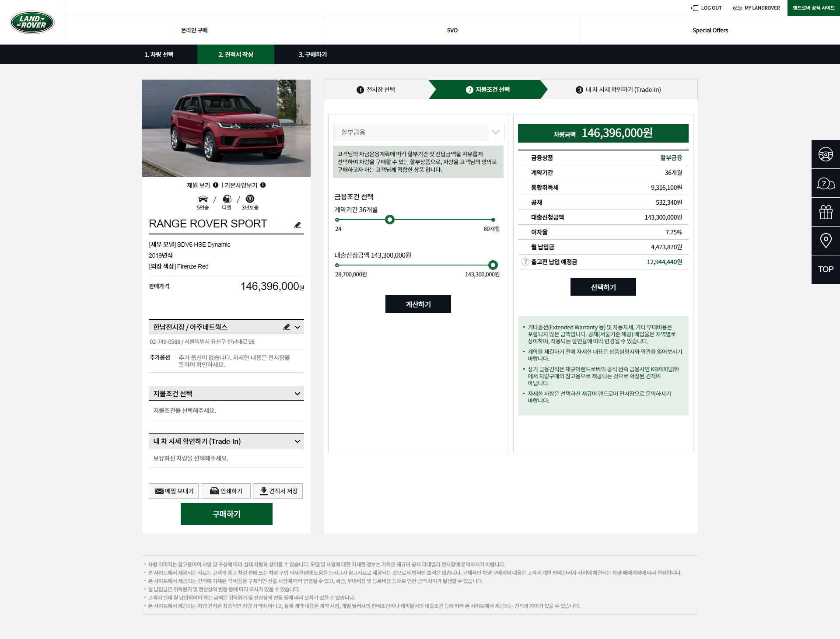Click the 02-749-0588 showroom address line
Screen dimensions: 840x639
[202, 342]
